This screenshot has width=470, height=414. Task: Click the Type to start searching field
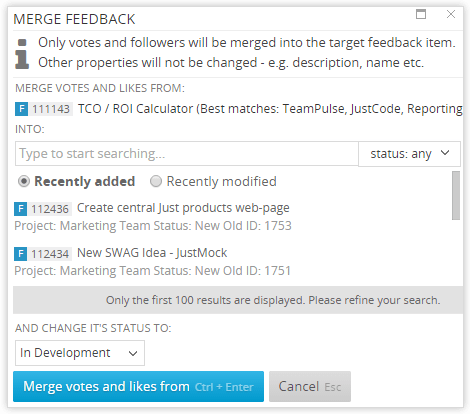tap(187, 154)
